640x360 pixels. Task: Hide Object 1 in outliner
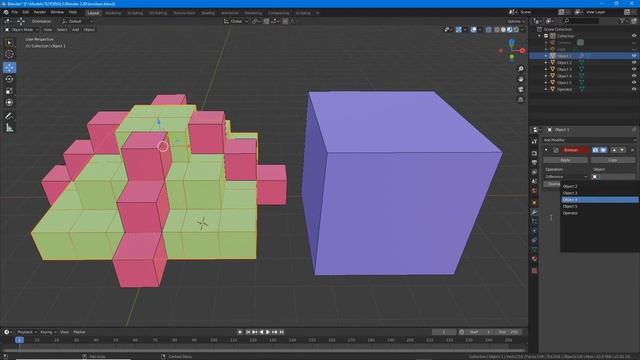pyautogui.click(x=634, y=56)
